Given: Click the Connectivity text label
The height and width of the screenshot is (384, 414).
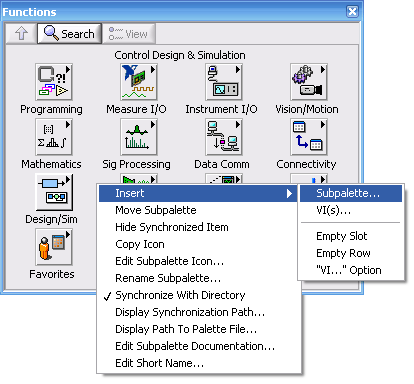Looking at the screenshot, I should [x=306, y=164].
